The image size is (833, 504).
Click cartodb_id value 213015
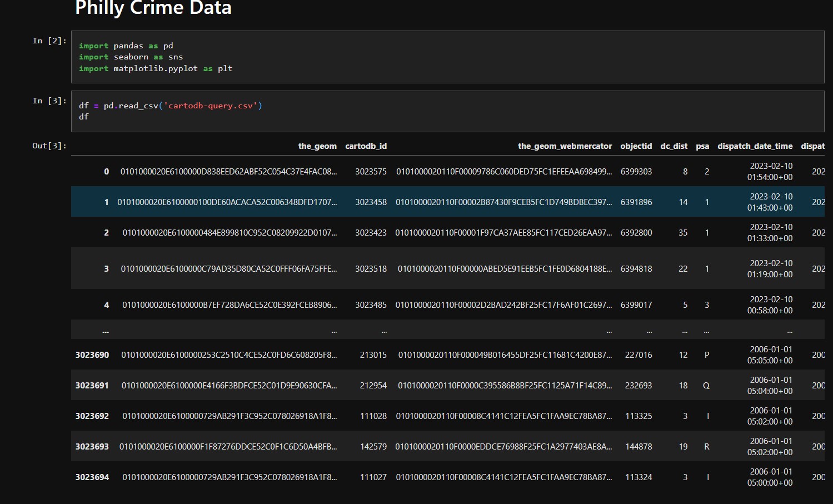(x=373, y=355)
